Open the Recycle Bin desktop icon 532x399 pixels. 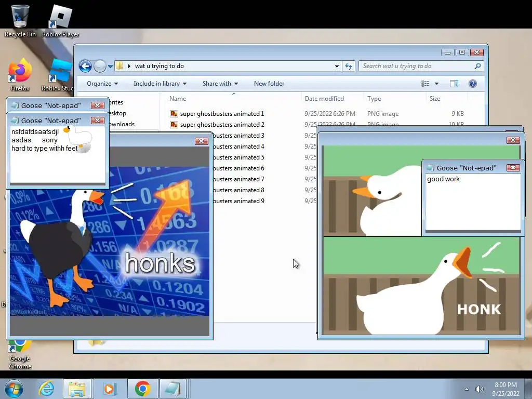(x=20, y=20)
